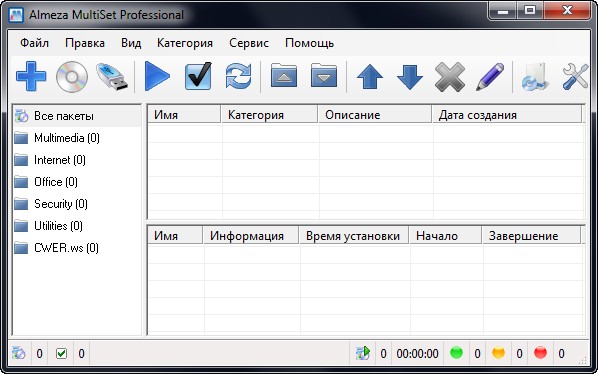Click the Информация column header
The image size is (598, 374).
point(250,236)
